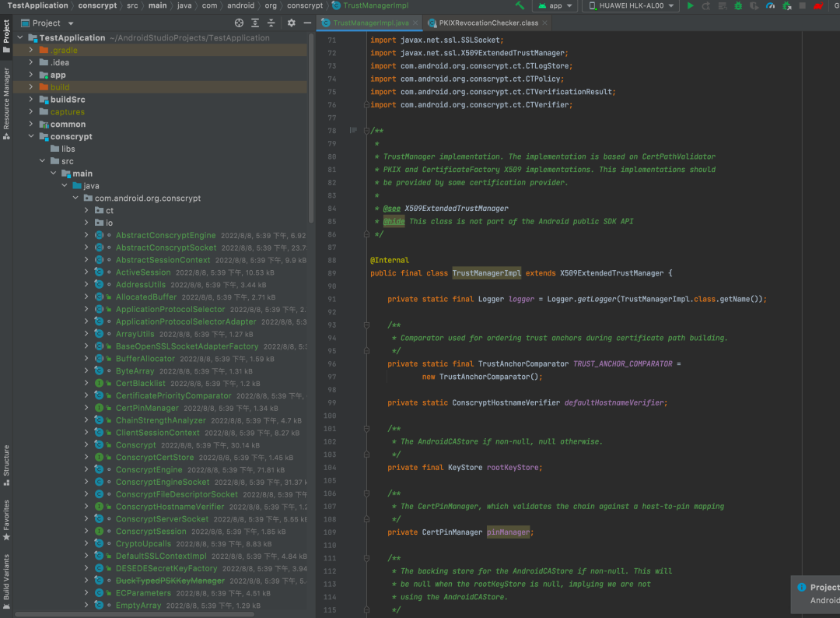Open the HUAWEI HLK-AL00 device dropdown
The width and height of the screenshot is (840, 618).
coord(631,6)
